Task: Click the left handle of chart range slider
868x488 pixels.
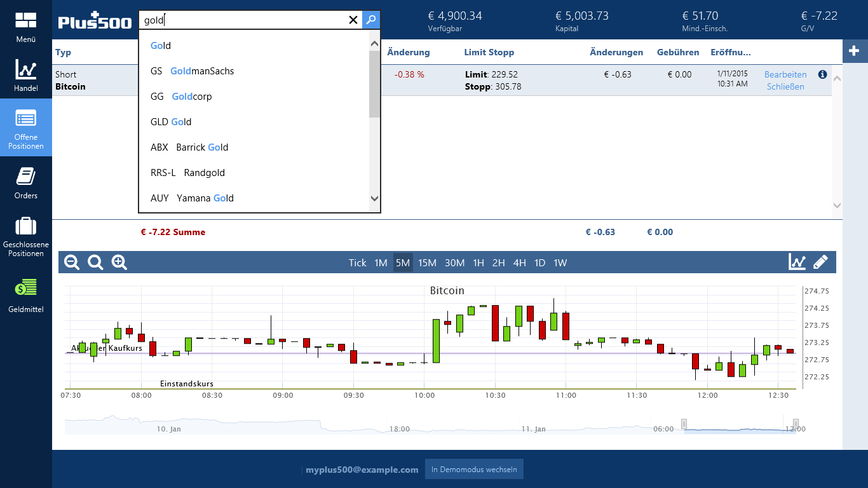Action: [x=684, y=424]
